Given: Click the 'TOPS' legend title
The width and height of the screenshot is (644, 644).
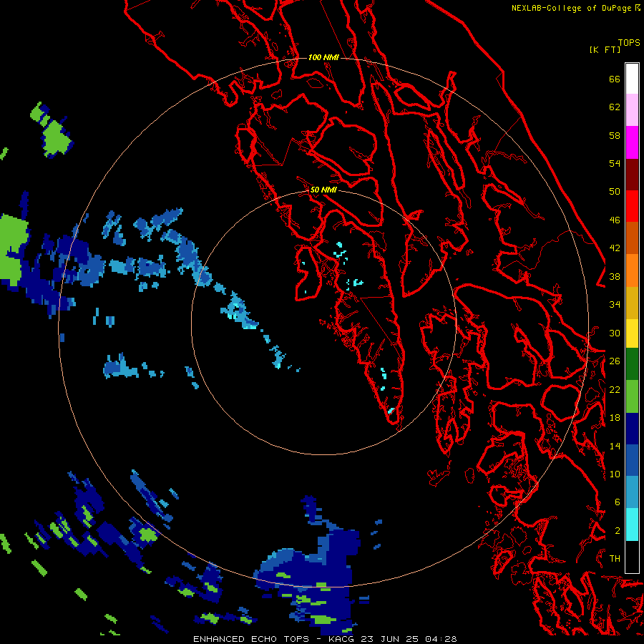Looking at the screenshot, I should pyautogui.click(x=629, y=42).
